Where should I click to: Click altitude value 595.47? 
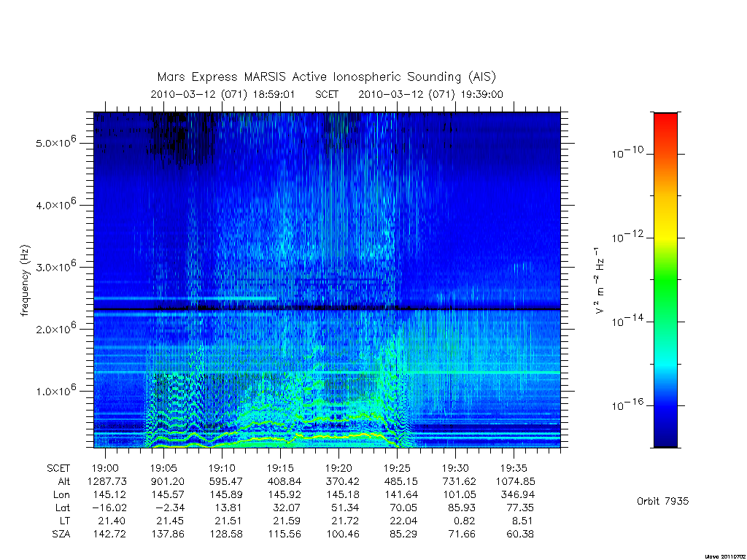point(225,481)
